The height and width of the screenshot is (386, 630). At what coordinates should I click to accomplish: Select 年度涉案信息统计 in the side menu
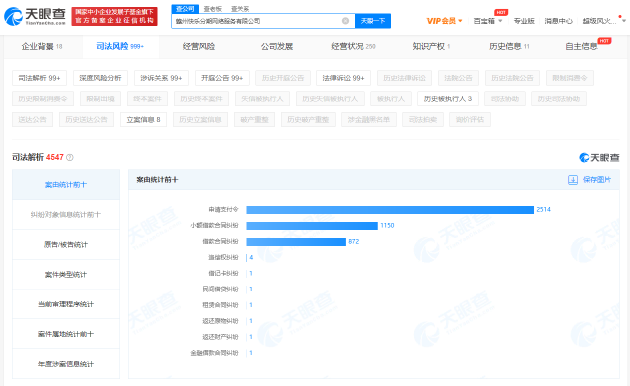pyautogui.click(x=66, y=364)
